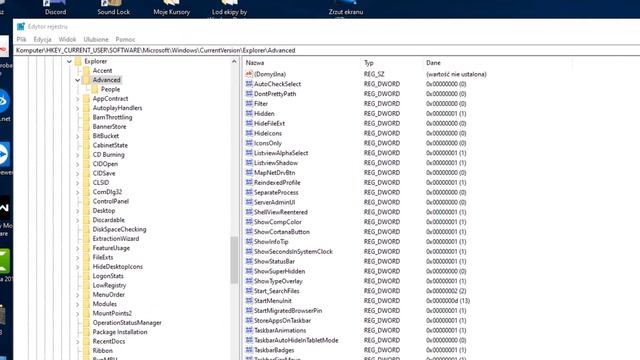This screenshot has width=640, height=360.
Task: Select the SeparateProcess value
Action: (276, 192)
